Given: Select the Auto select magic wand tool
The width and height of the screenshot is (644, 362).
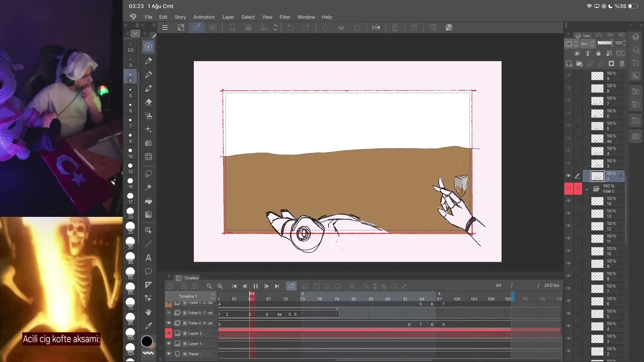Looking at the screenshot, I should click(x=148, y=187).
